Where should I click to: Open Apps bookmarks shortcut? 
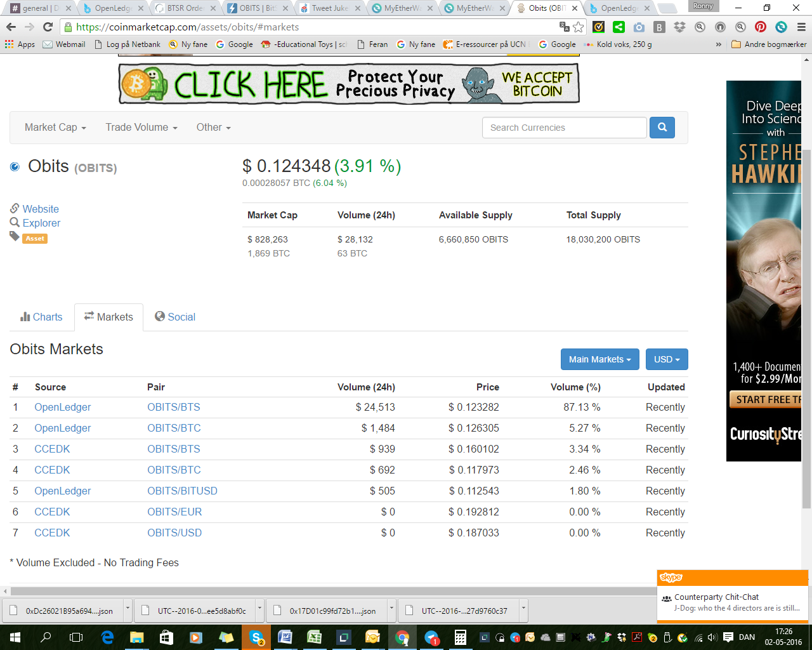[20, 44]
